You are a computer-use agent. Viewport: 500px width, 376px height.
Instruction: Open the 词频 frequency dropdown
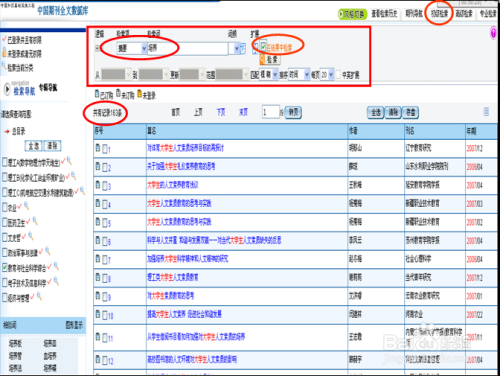[234, 49]
